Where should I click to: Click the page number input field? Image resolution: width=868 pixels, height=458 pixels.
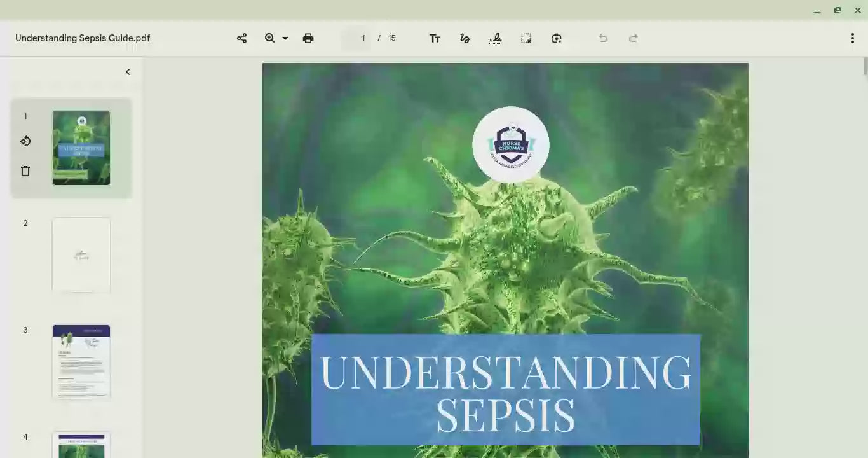click(356, 38)
